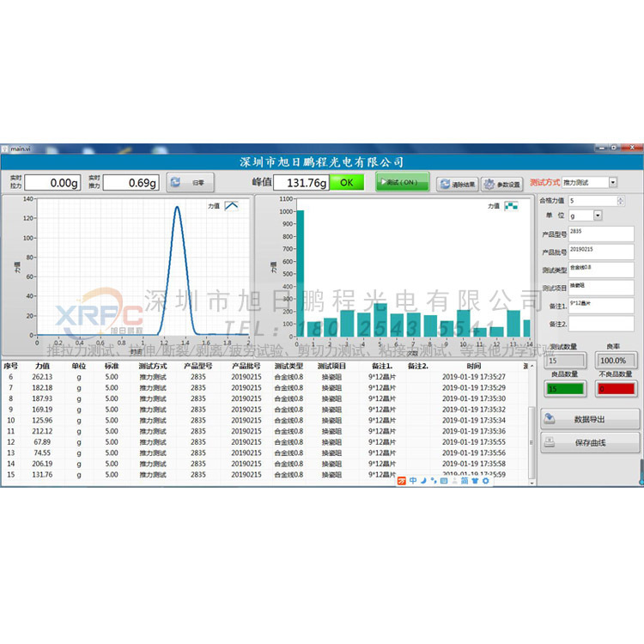
Task: Click the shirt skin icon on IME toolbar
Action: click(x=475, y=481)
